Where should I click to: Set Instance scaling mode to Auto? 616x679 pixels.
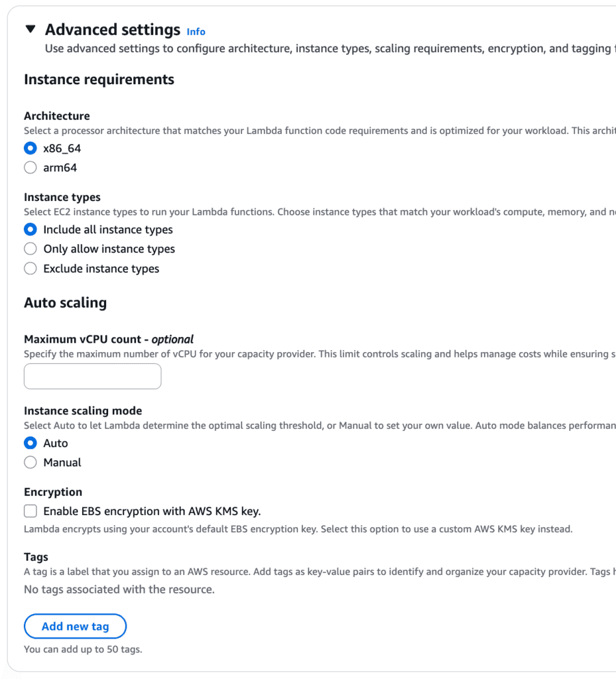(x=31, y=443)
